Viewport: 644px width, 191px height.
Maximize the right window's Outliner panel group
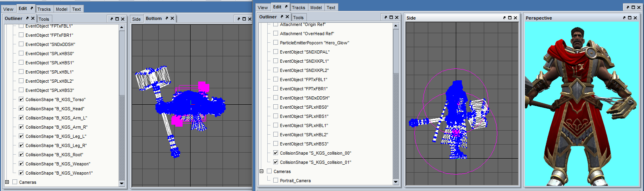[x=391, y=17]
